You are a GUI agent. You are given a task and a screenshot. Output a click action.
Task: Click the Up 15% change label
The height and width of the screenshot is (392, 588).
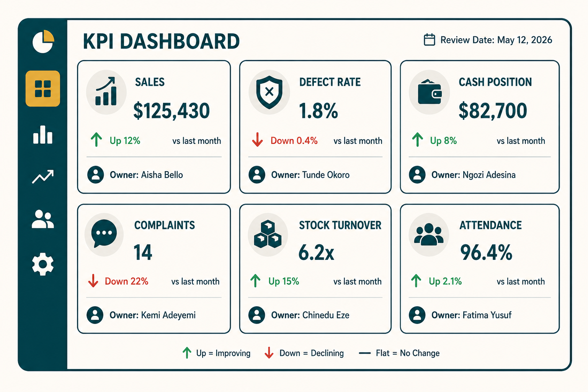[284, 281]
